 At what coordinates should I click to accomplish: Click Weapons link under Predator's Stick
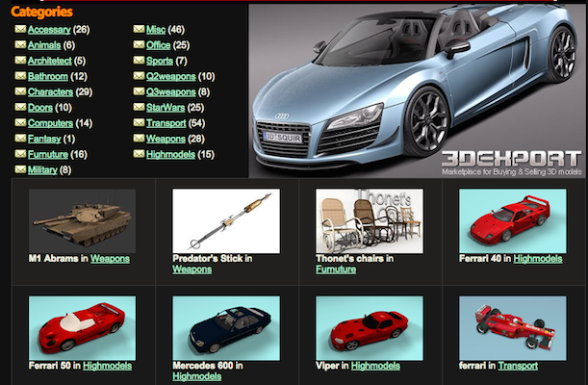192,269
